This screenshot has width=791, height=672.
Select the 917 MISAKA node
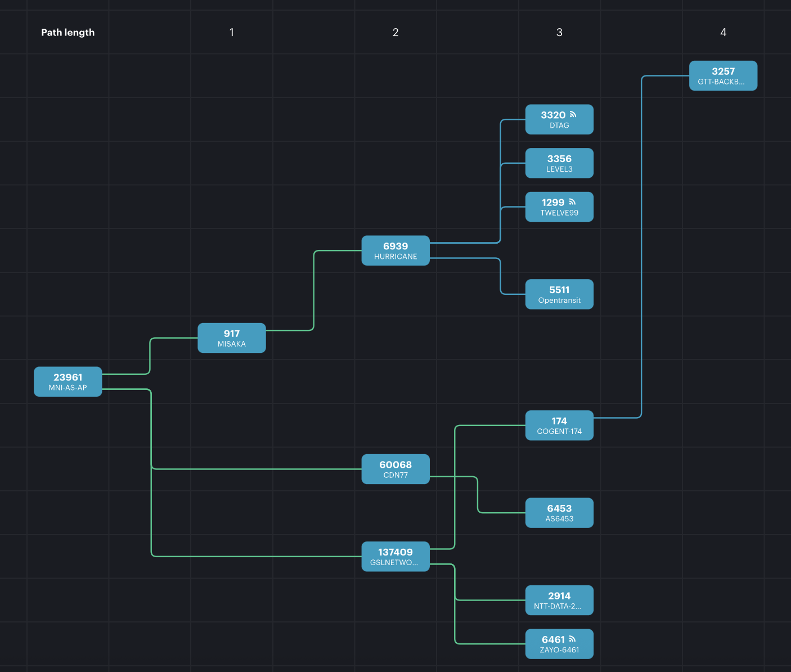231,338
